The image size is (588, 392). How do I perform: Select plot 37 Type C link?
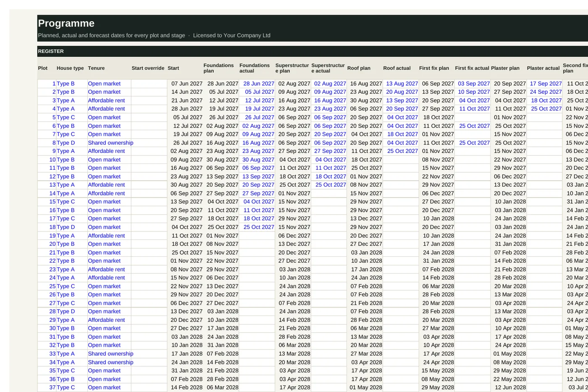tap(66, 387)
